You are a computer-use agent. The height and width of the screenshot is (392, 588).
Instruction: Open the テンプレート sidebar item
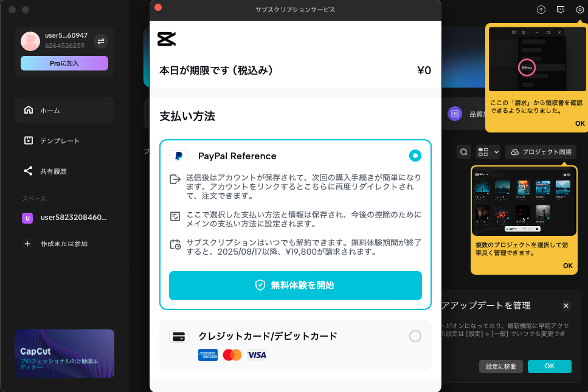pos(64,141)
